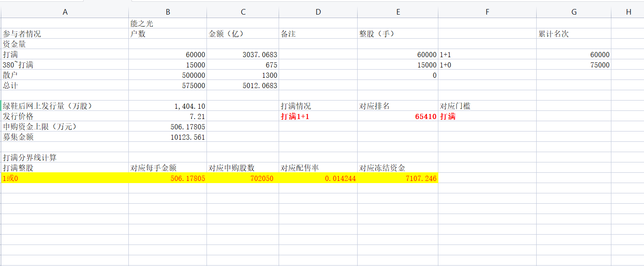Select the highlighted value 702050
This screenshot has height=266, width=644.
tap(243, 178)
